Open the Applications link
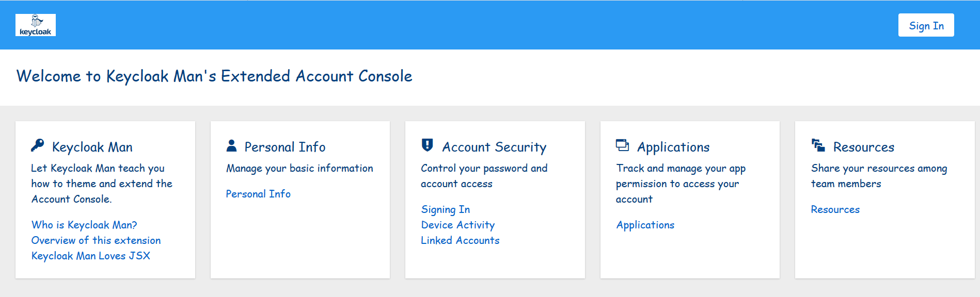 click(x=645, y=225)
